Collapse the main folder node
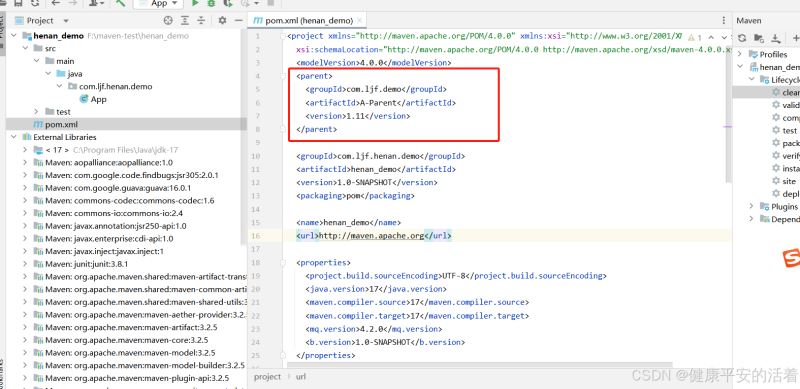 click(x=37, y=61)
